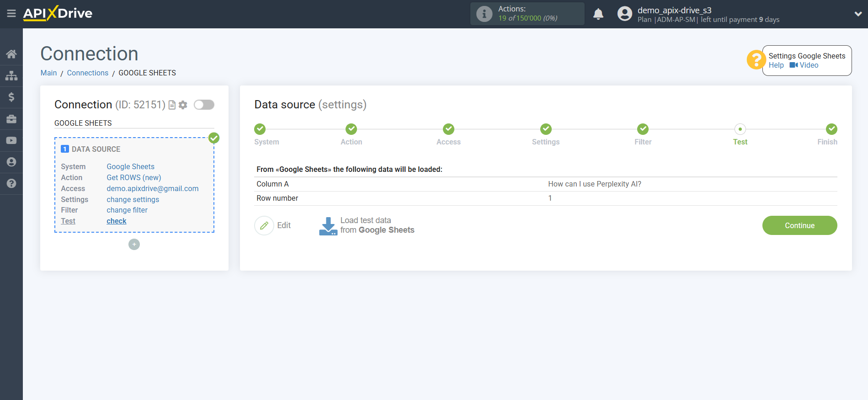Select the System step
The height and width of the screenshot is (400, 868).
coord(260,129)
